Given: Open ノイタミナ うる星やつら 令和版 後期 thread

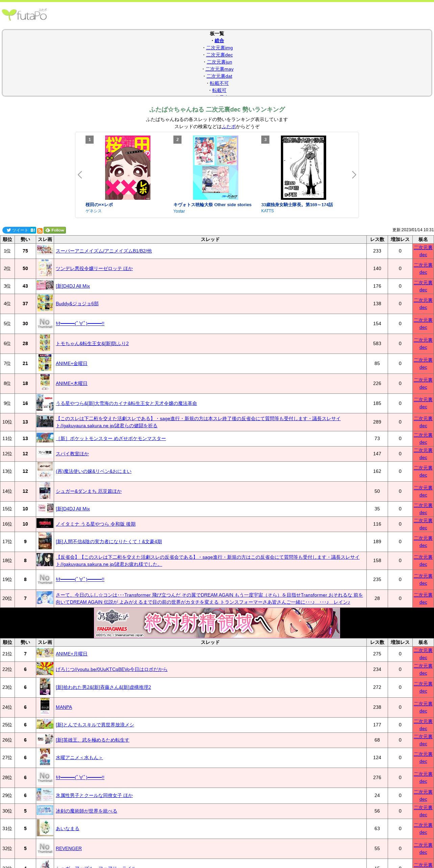Looking at the screenshot, I should (x=96, y=524).
